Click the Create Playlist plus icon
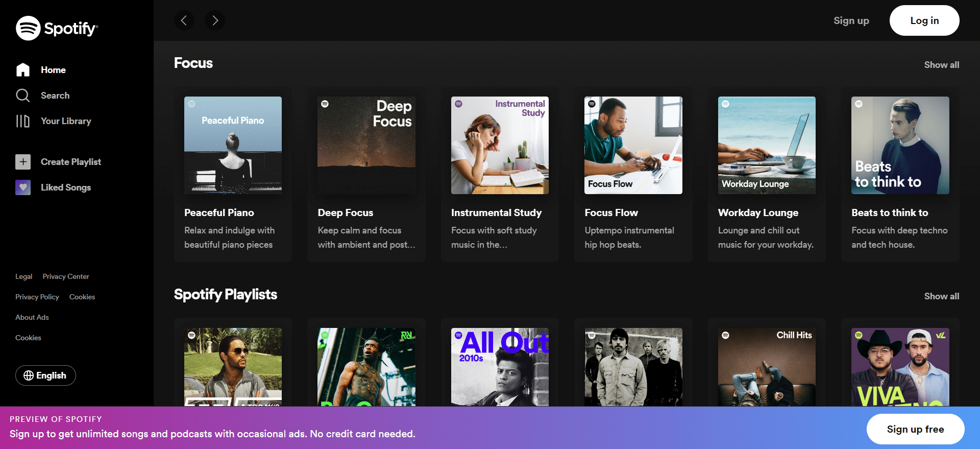This screenshot has height=449, width=980. coord(23,162)
